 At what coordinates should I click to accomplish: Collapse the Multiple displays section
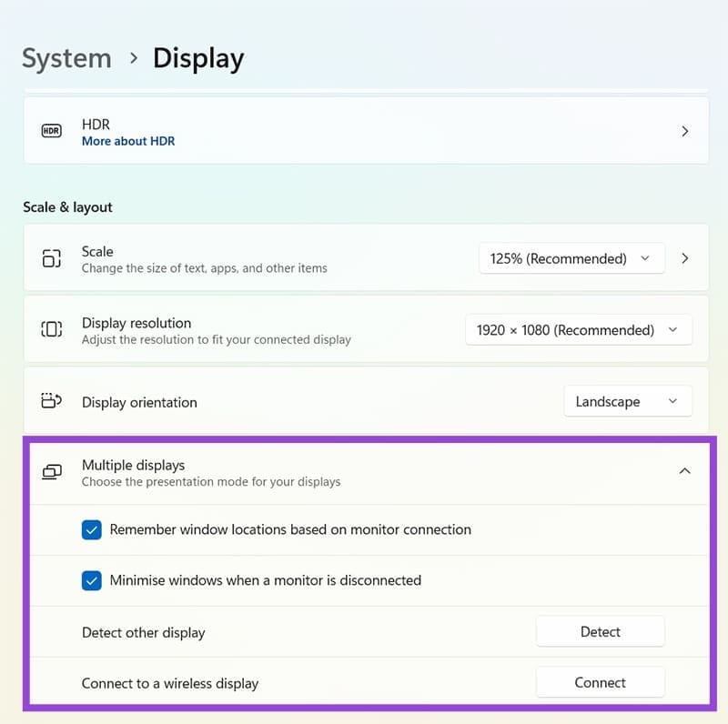point(685,471)
